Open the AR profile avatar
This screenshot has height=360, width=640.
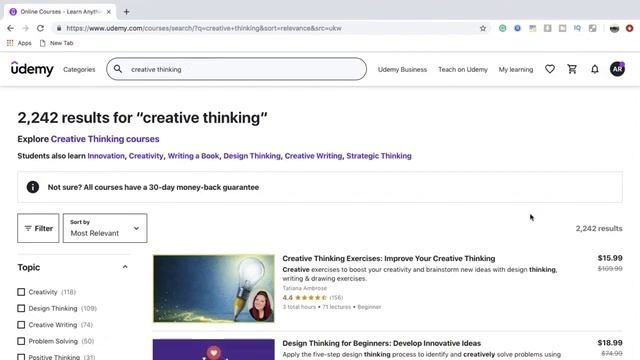(617, 69)
